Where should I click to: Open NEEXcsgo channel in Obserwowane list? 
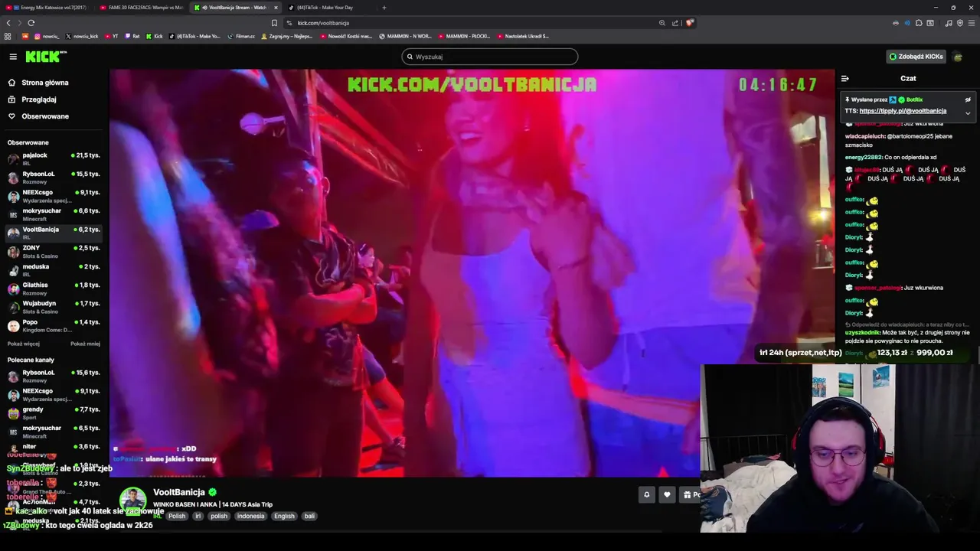click(54, 196)
